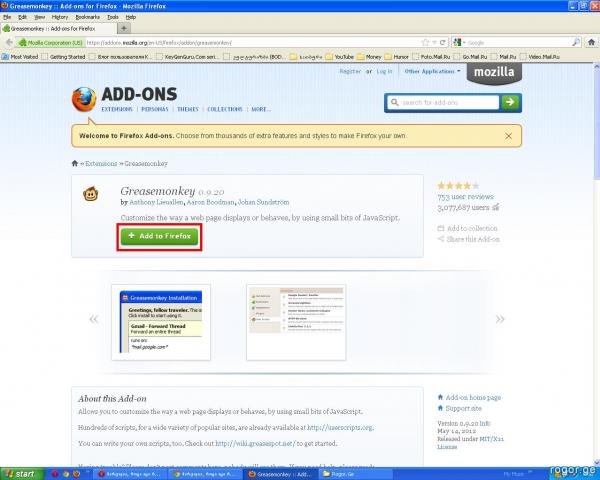
Task: Click the home icon in breadcrumb
Action: (75, 163)
